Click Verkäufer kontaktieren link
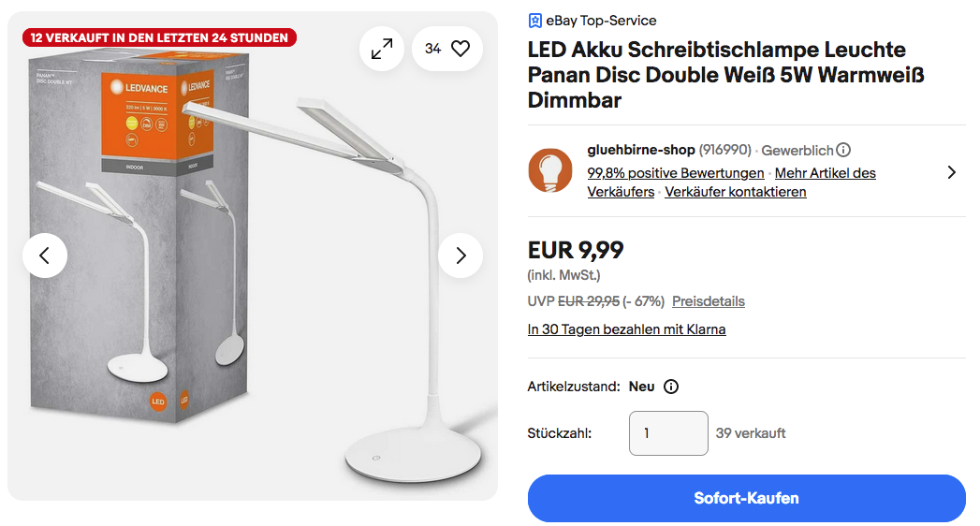The height and width of the screenshot is (526, 980). (736, 192)
